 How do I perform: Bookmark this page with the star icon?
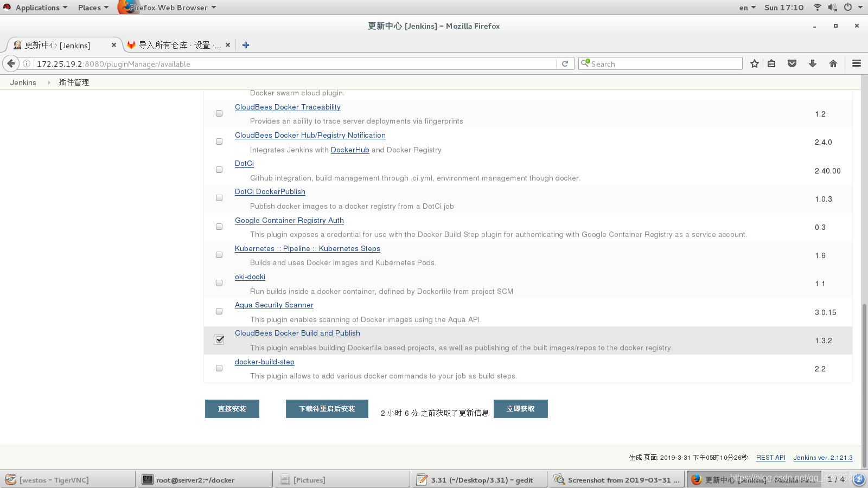click(754, 63)
